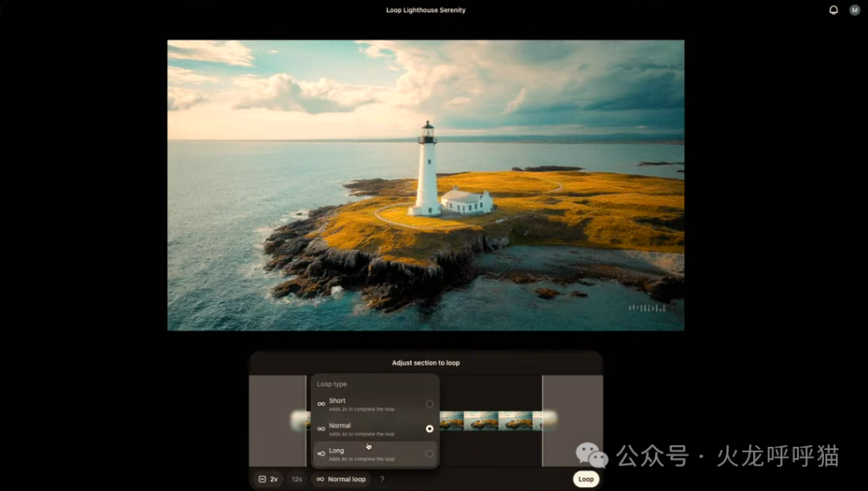Open the 2v variations selector

[x=268, y=480]
